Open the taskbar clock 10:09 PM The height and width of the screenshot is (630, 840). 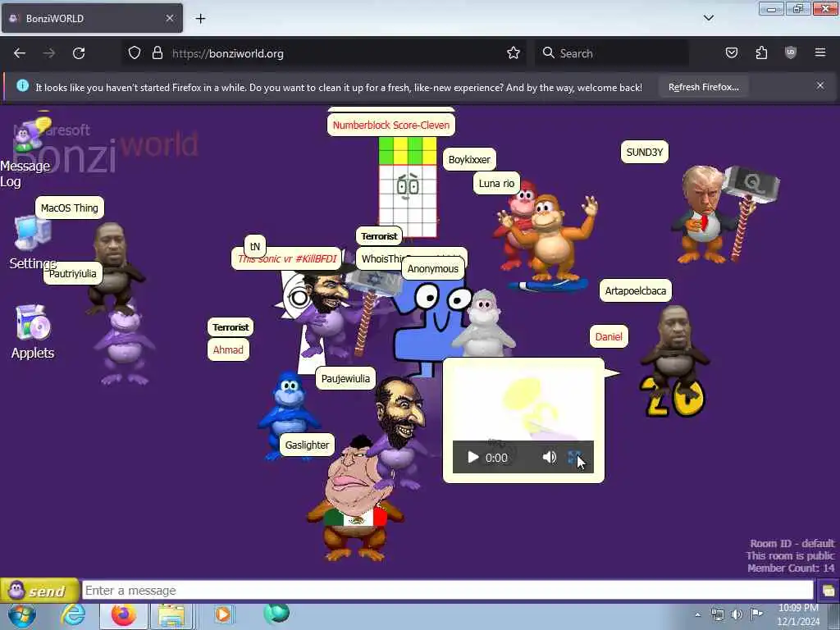pyautogui.click(x=798, y=615)
